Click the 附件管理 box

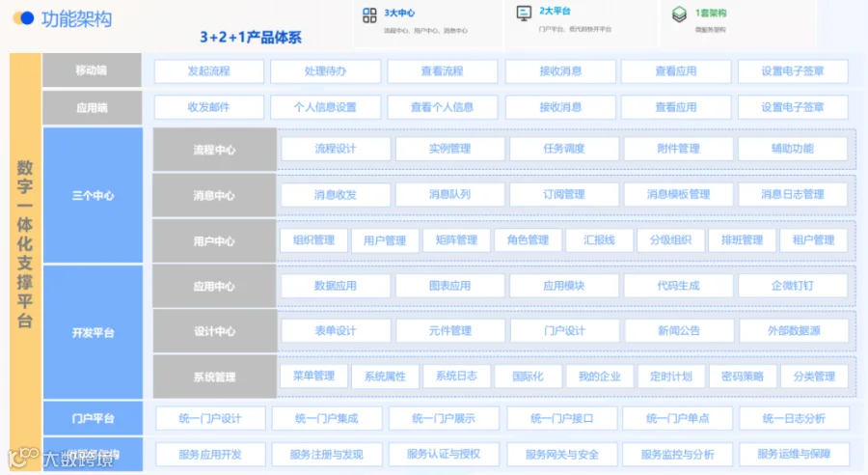pos(679,149)
